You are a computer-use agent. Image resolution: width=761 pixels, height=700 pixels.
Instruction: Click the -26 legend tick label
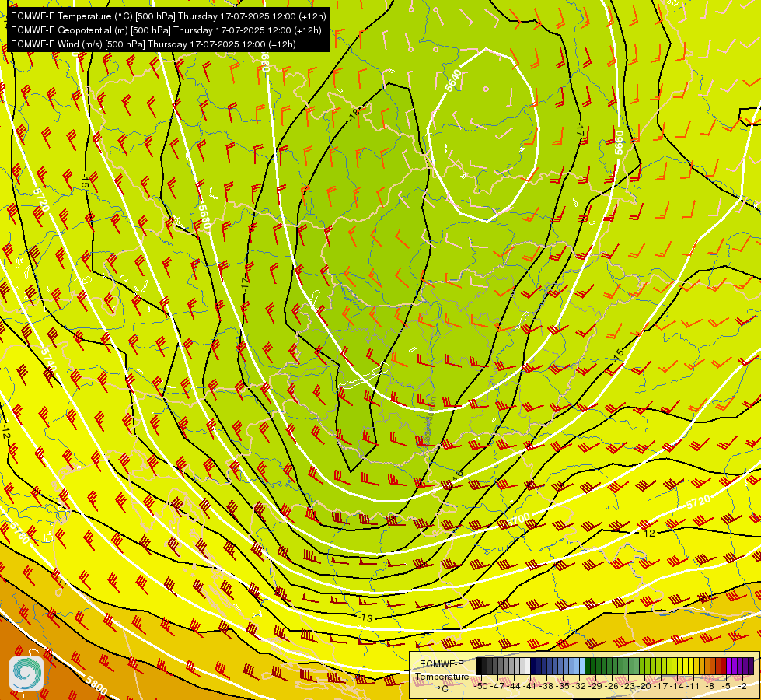coord(613,686)
